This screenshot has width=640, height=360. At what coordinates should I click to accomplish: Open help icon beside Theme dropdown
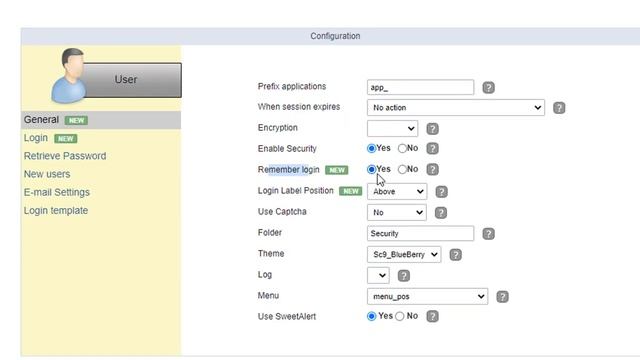click(x=455, y=255)
